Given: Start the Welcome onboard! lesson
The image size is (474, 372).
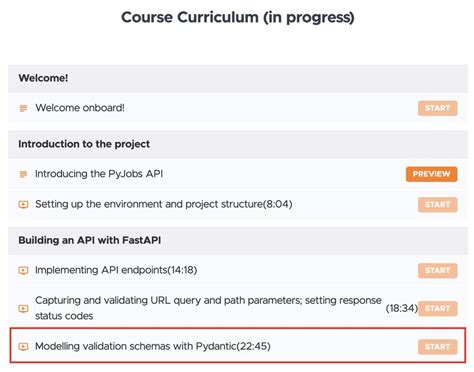Looking at the screenshot, I should tap(438, 108).
